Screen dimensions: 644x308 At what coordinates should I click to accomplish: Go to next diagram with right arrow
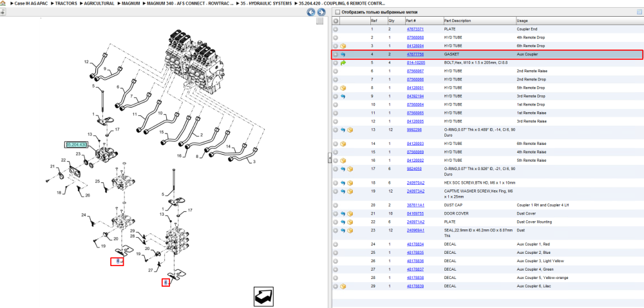[x=321, y=12]
